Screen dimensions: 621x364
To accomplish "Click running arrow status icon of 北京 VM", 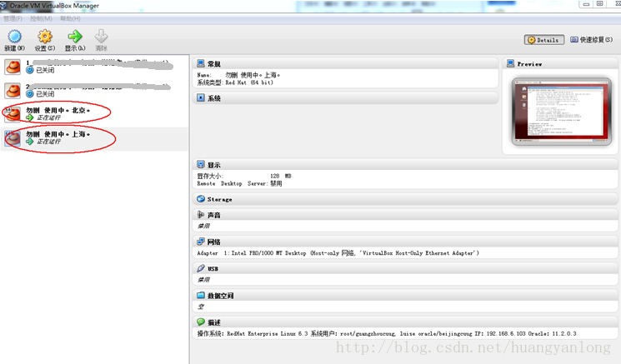I will pos(30,117).
